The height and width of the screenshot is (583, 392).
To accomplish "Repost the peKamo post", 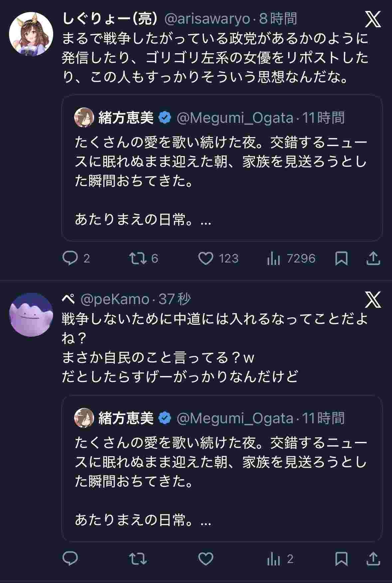I will point(138,559).
